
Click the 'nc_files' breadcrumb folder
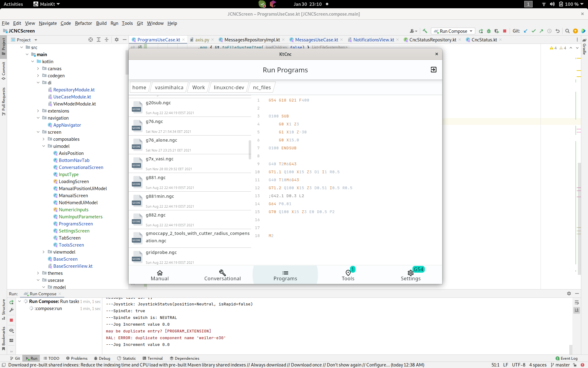tap(262, 87)
